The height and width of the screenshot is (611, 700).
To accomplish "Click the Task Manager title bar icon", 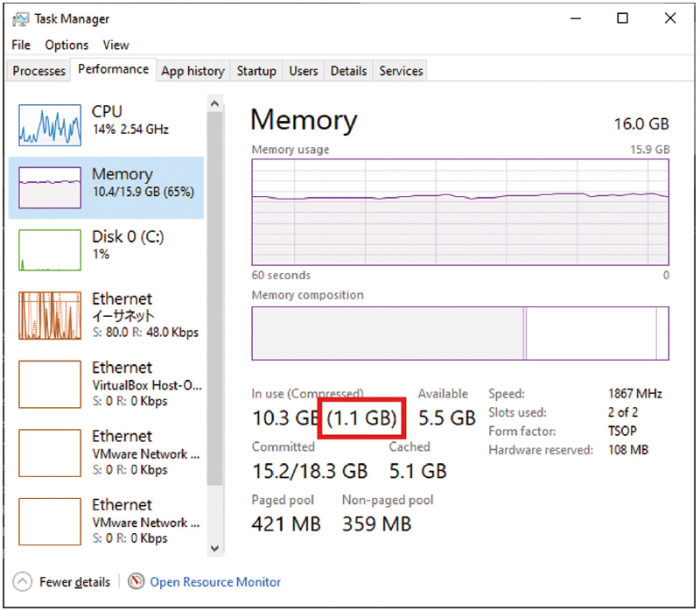I will [20, 19].
